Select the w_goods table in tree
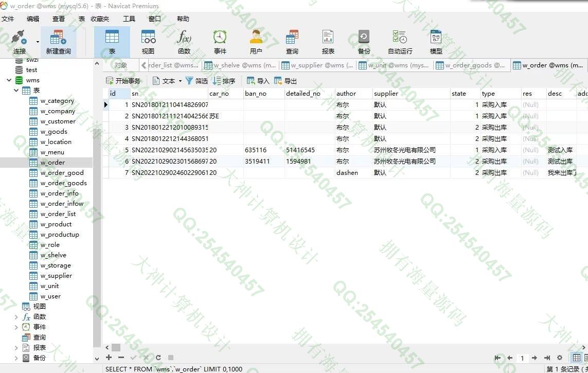This screenshot has width=588, height=373. (x=54, y=132)
